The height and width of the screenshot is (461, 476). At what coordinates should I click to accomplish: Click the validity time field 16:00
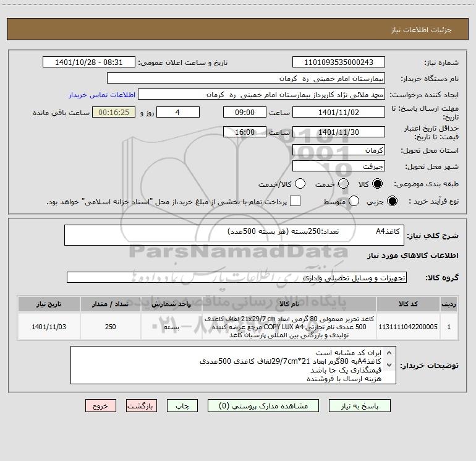click(x=245, y=132)
